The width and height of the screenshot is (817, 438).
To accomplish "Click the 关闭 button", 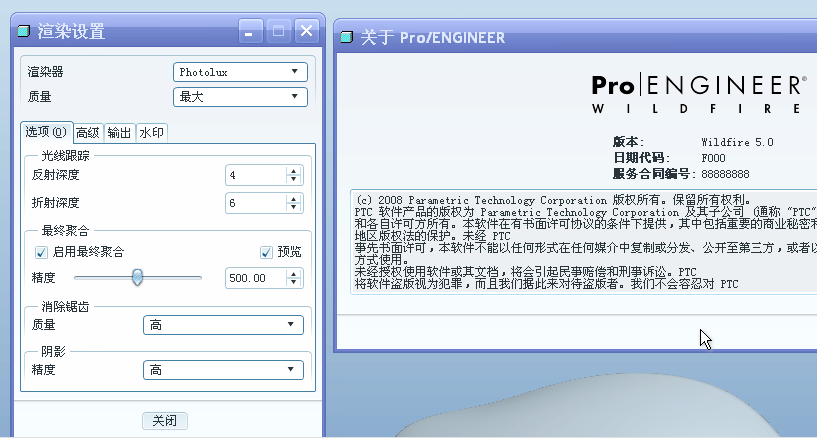I will click(165, 421).
